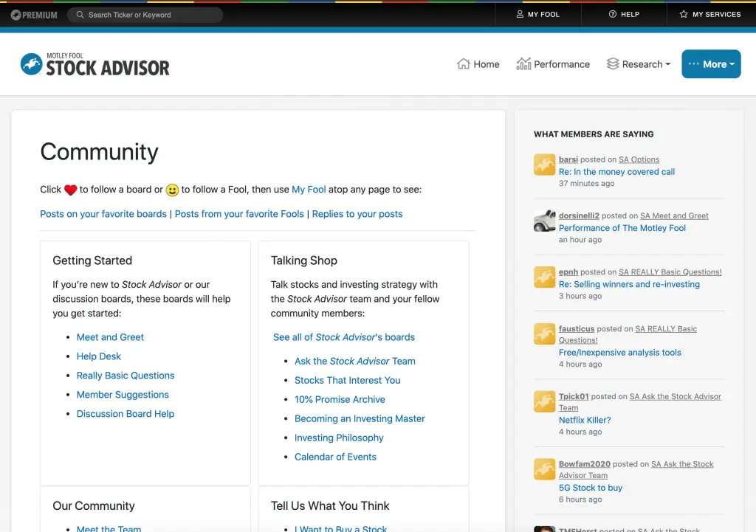Click dorsinelli2's car avatar

point(544,221)
